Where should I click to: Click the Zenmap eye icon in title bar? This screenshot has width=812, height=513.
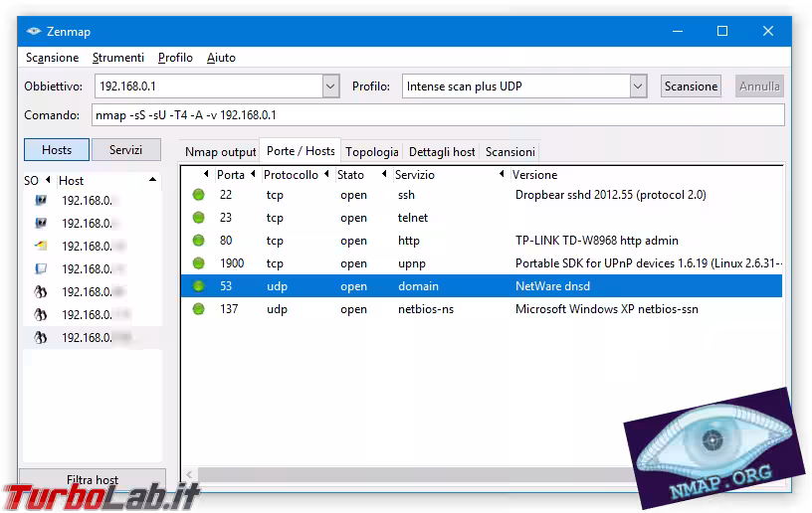(34, 31)
